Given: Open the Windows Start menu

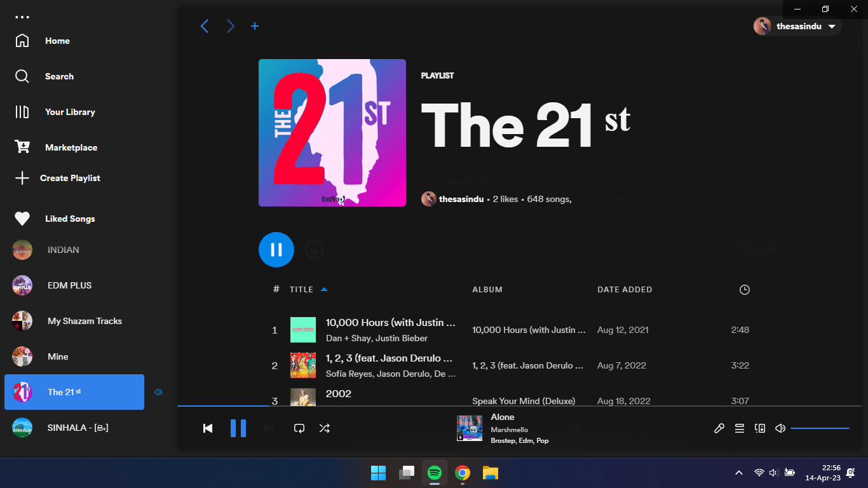Looking at the screenshot, I should pyautogui.click(x=378, y=473).
